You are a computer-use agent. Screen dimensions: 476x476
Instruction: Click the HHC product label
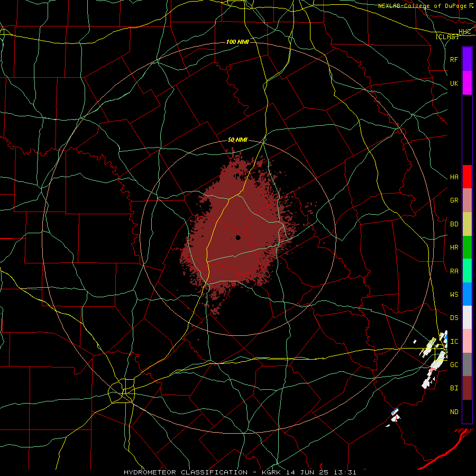[x=465, y=32]
